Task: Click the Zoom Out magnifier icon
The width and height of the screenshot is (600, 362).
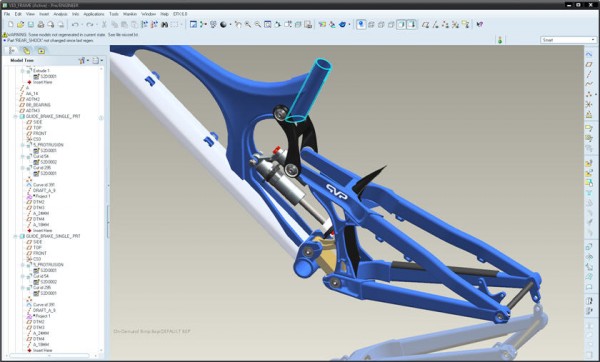Action: tap(258, 24)
